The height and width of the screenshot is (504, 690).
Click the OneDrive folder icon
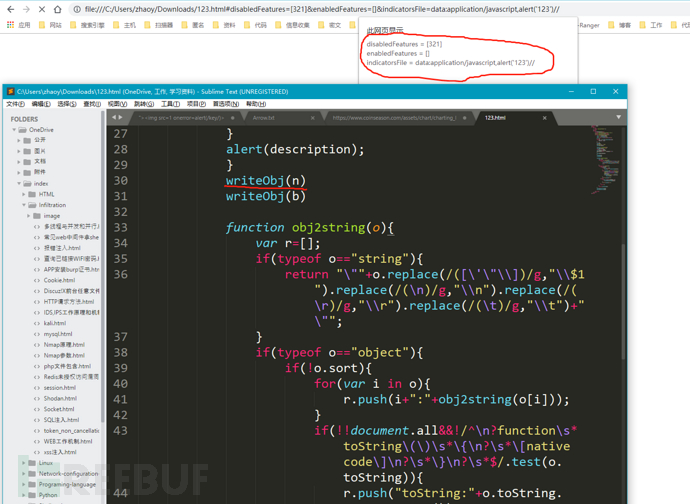coord(22,130)
